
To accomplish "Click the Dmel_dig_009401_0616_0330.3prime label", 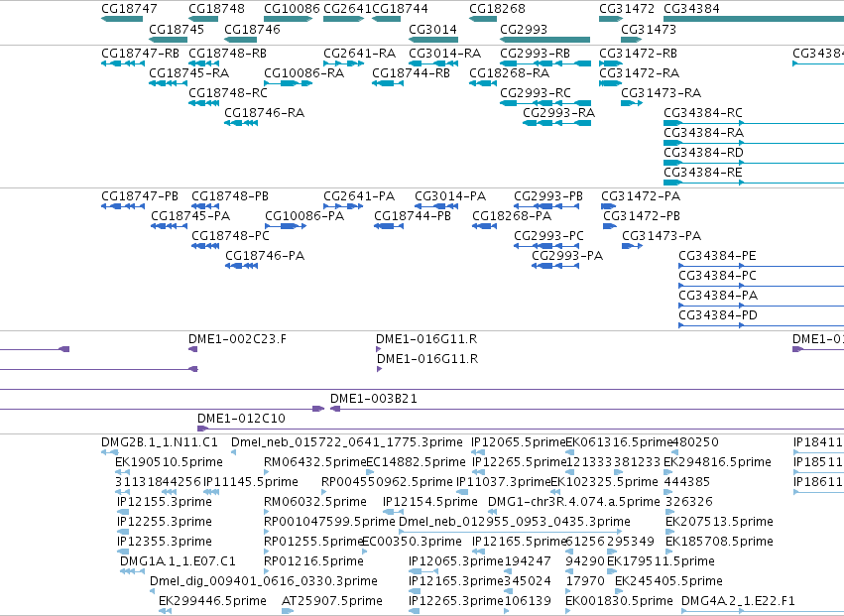I will pos(264,581).
